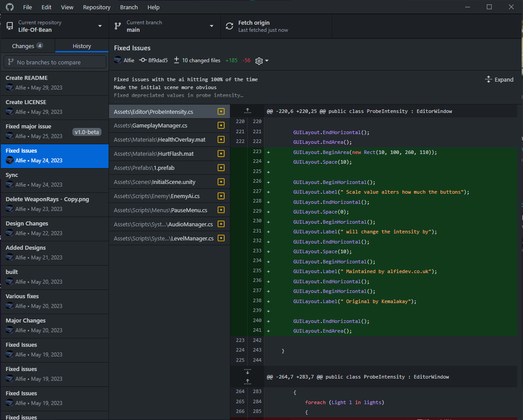Open the Branch menu
523x420 pixels.
(x=129, y=7)
